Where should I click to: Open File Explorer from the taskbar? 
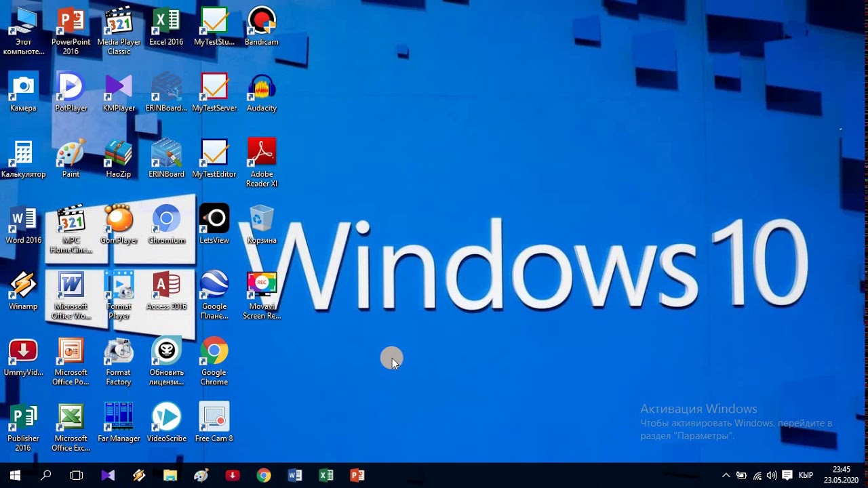point(170,475)
